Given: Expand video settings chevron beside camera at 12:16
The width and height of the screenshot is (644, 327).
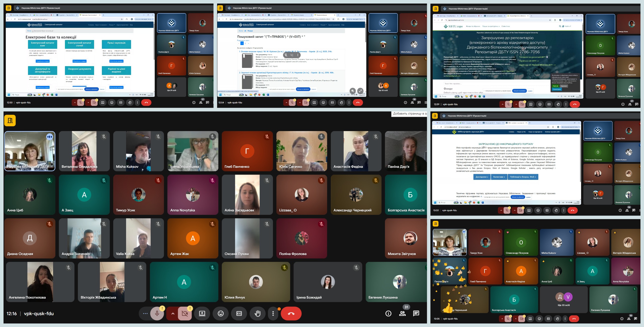Looking at the screenshot, I should click(173, 313).
